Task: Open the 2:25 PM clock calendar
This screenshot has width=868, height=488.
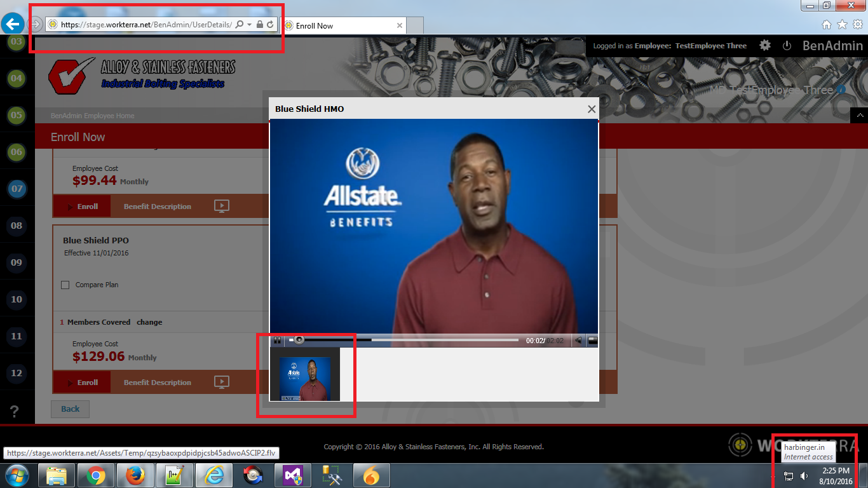Action: click(x=836, y=476)
